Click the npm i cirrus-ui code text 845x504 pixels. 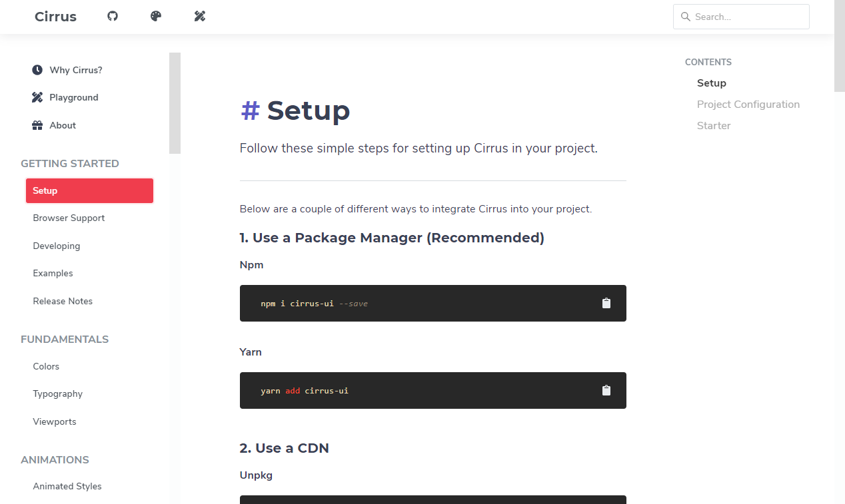(314, 304)
